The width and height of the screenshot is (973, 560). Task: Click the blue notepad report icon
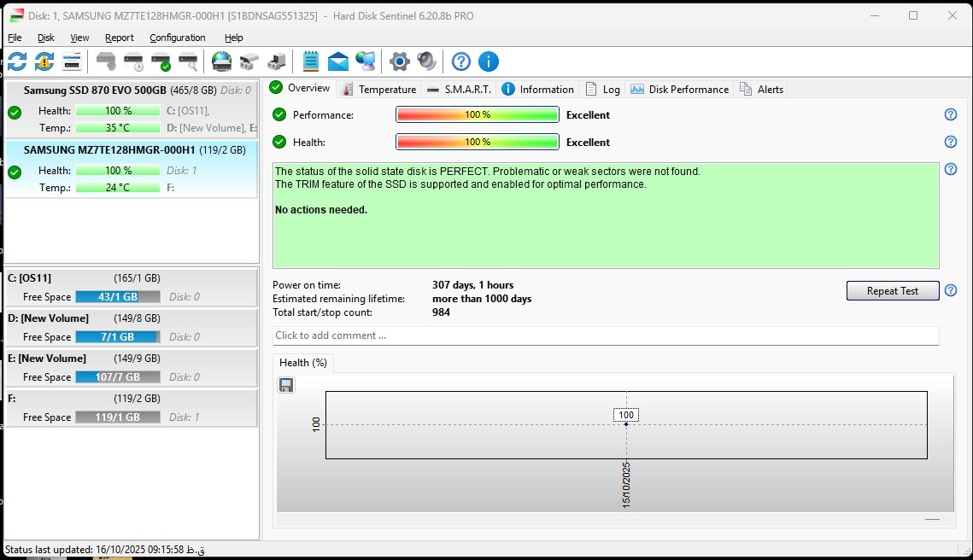(311, 61)
